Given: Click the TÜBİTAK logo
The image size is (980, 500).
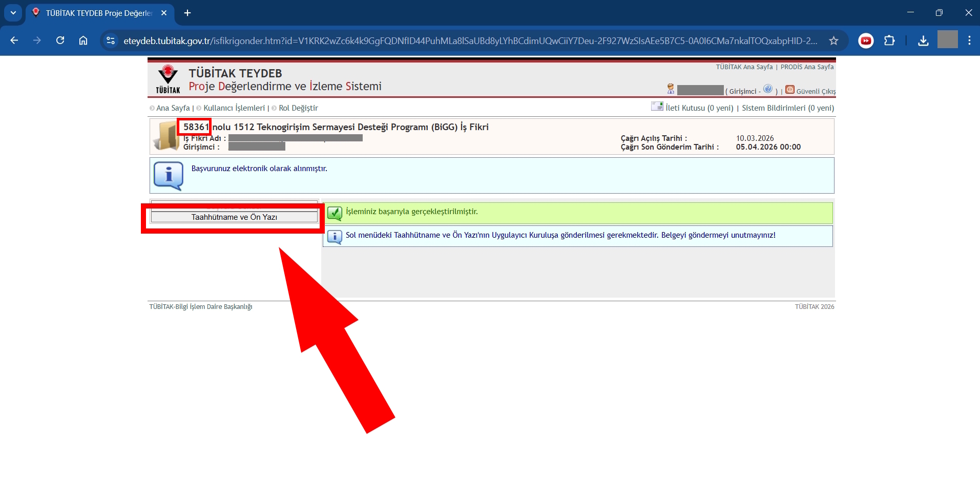Looking at the screenshot, I should [168, 79].
